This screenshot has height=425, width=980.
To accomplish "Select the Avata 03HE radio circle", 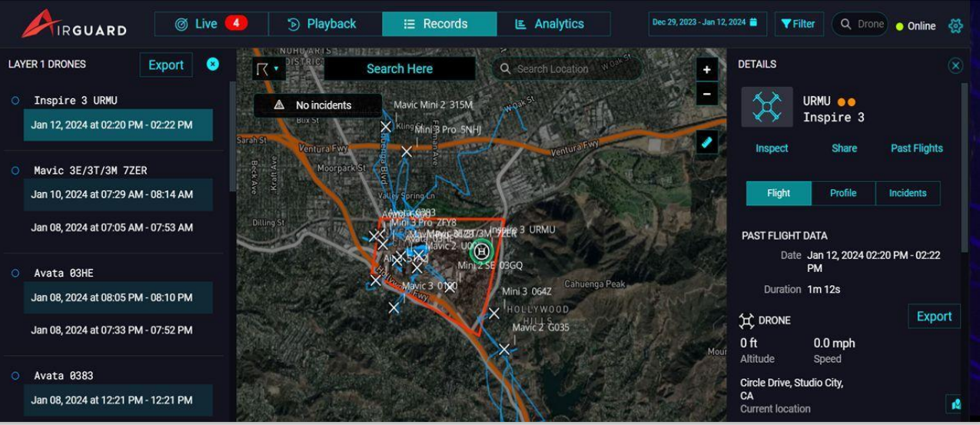I will [x=15, y=273].
